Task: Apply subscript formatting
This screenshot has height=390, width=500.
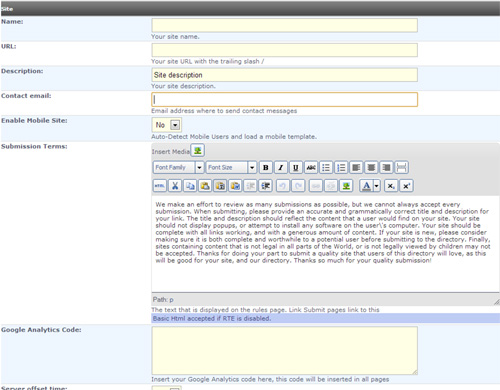Action: point(391,186)
